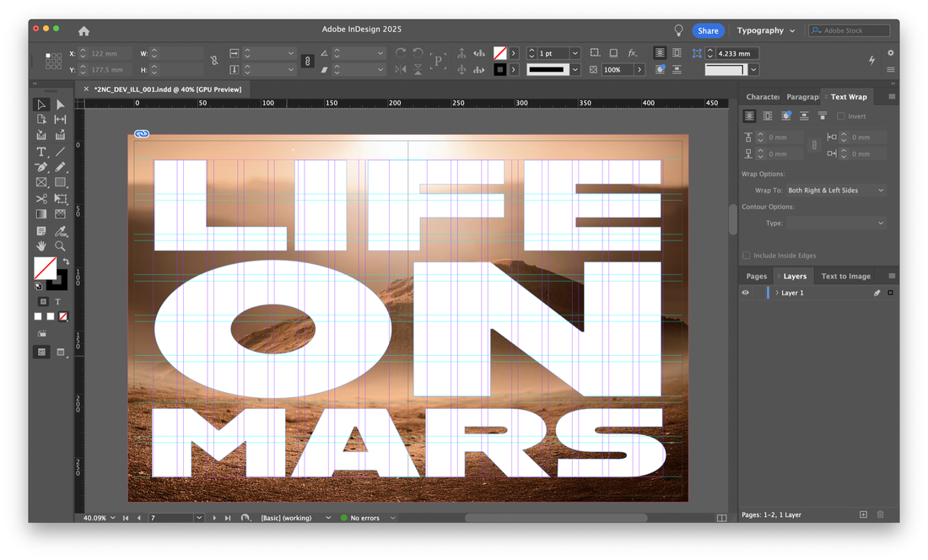Screen dimensions: 928x560
Task: Enable wrap around bounding box button
Action: click(x=768, y=116)
